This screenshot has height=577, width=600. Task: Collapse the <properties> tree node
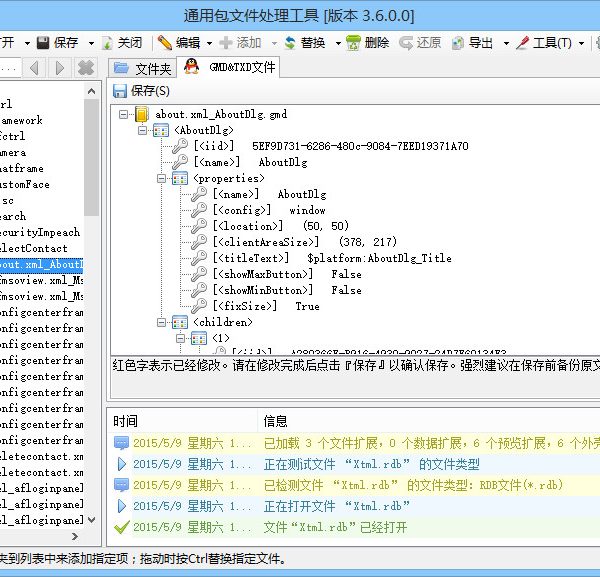[x=161, y=178]
